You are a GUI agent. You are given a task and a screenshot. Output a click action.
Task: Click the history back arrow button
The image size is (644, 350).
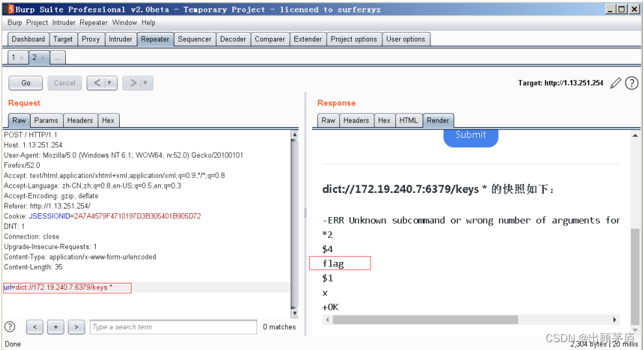click(x=97, y=83)
